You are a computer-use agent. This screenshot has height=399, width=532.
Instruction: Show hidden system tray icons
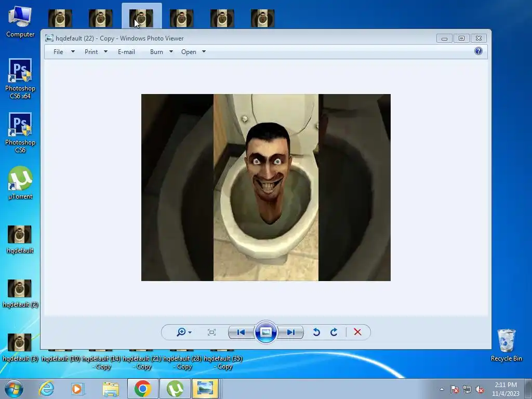click(x=442, y=389)
